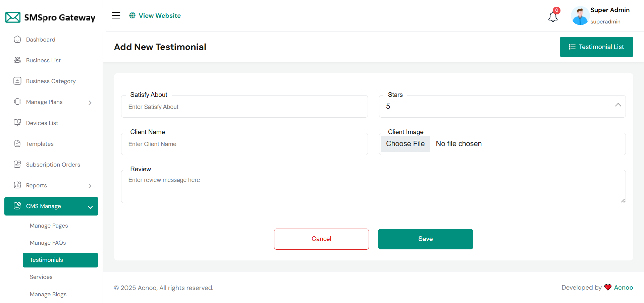Click the Templates document icon
The width and height of the screenshot is (644, 303).
tap(17, 144)
